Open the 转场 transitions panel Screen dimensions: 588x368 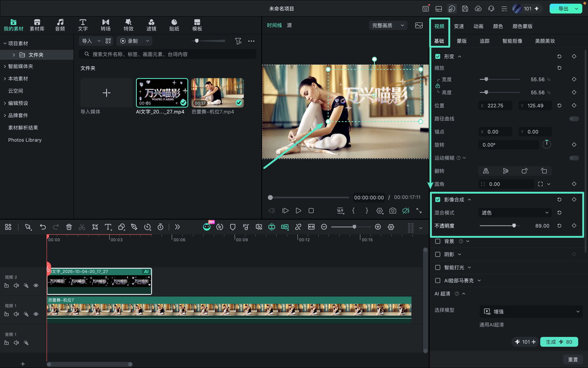click(105, 25)
